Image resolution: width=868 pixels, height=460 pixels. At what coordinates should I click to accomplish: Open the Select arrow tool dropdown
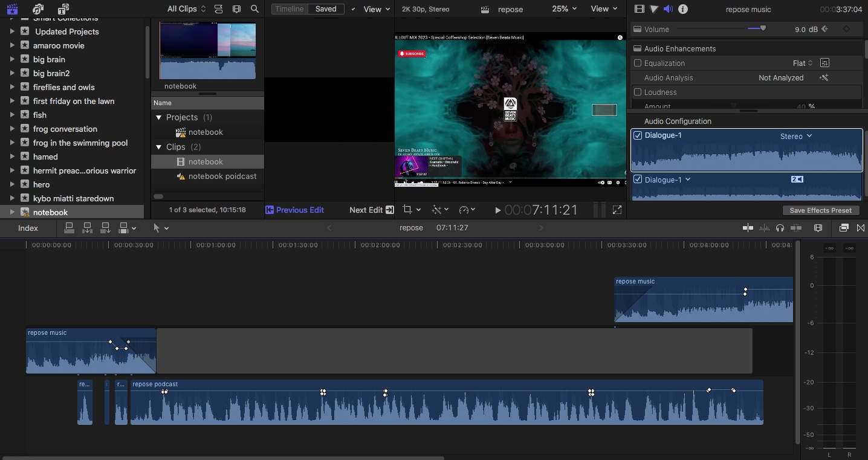click(161, 228)
